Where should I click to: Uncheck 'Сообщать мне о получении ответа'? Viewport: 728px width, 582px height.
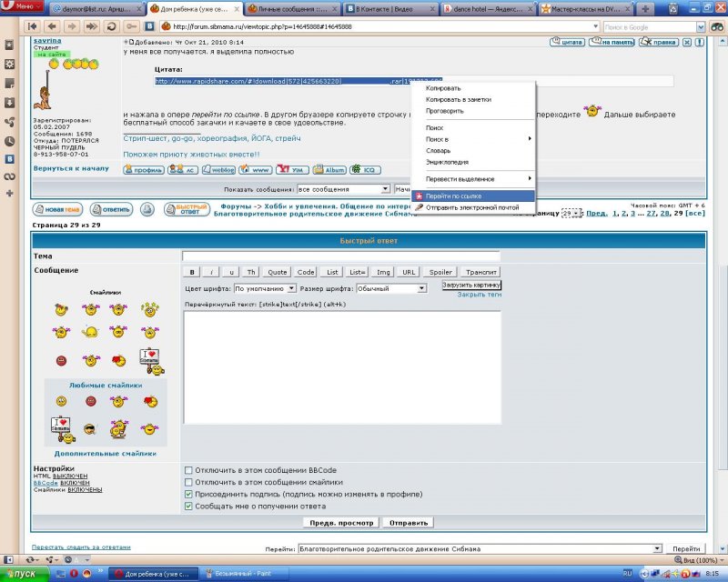pos(188,507)
